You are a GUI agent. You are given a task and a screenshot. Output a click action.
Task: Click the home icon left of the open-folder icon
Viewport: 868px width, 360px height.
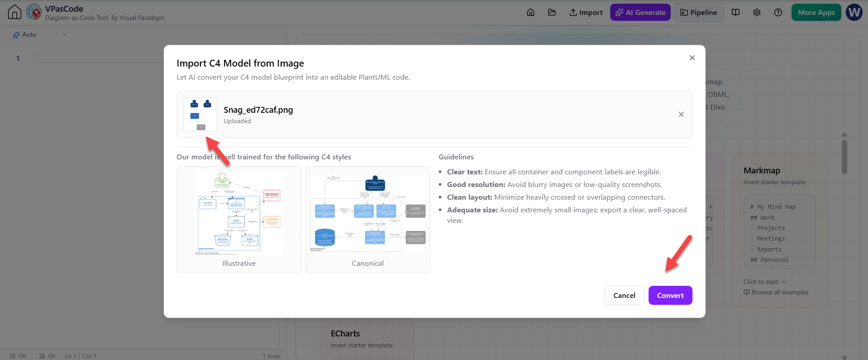(531, 12)
